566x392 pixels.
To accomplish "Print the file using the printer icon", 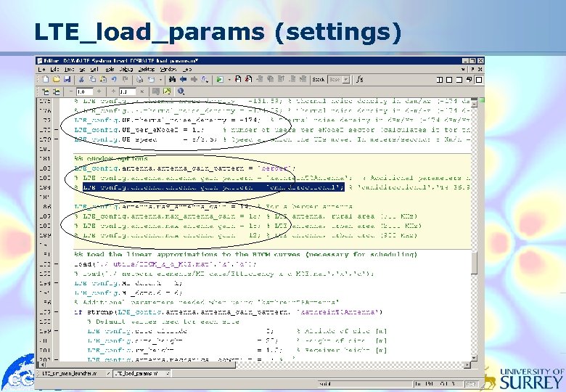I will click(140, 80).
